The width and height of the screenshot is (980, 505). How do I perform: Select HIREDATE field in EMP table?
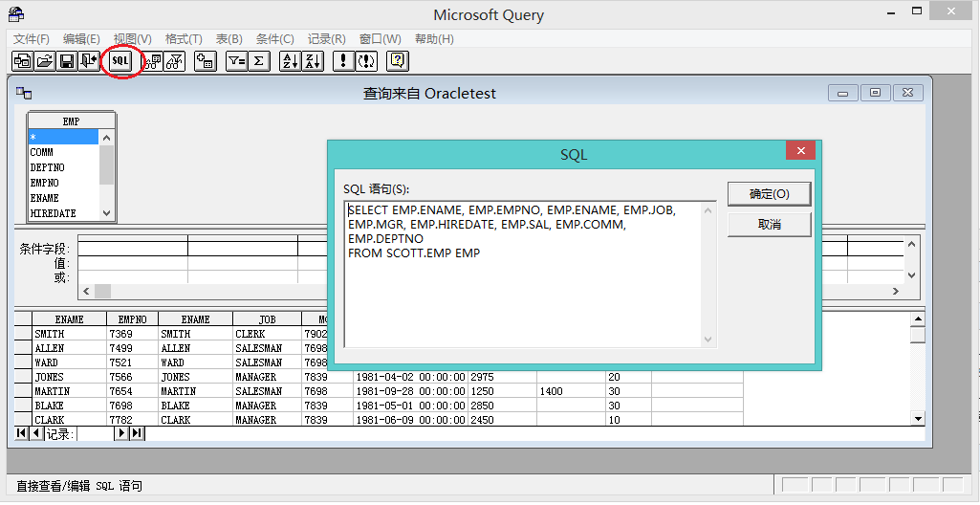tap(63, 213)
